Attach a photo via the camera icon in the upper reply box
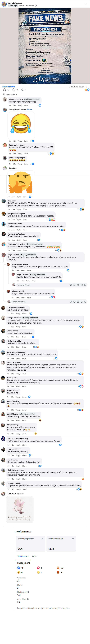This screenshot has height=644, width=90. tap(78, 285)
